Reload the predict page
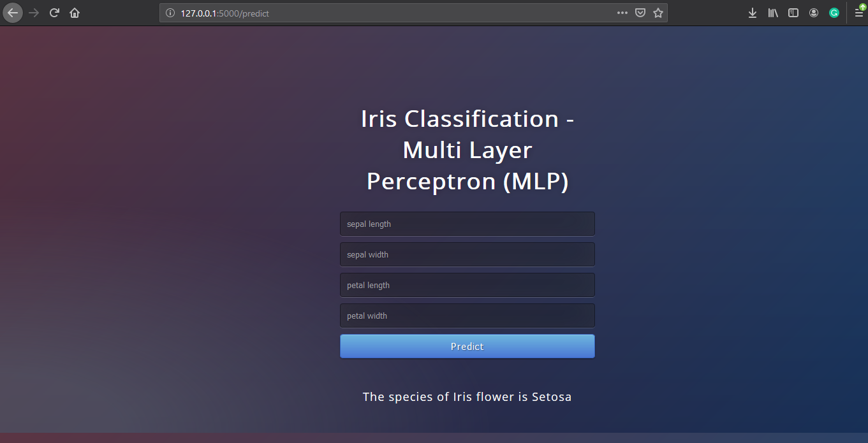This screenshot has width=868, height=443. (54, 11)
